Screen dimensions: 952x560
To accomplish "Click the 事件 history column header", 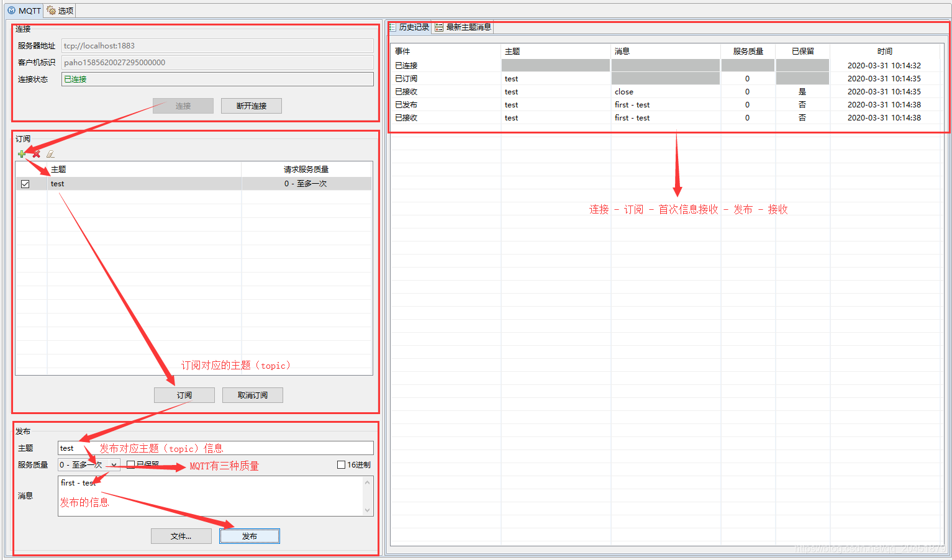I will 446,51.
